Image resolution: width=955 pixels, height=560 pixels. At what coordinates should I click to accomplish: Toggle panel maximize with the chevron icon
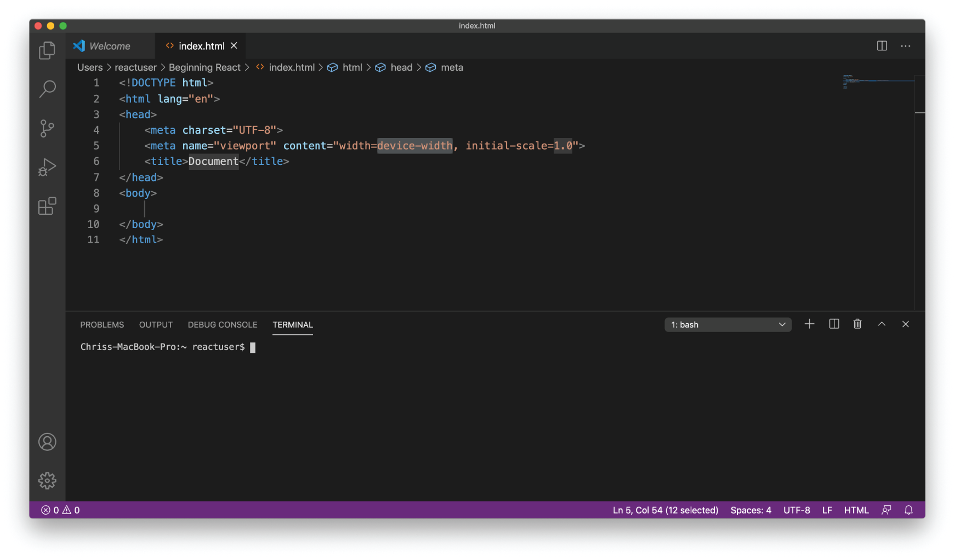[x=882, y=324]
